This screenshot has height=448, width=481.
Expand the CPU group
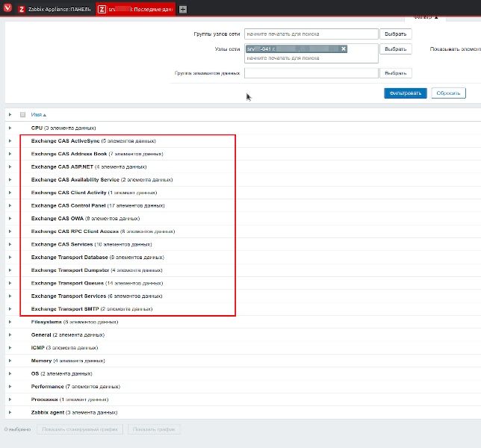pyautogui.click(x=10, y=128)
